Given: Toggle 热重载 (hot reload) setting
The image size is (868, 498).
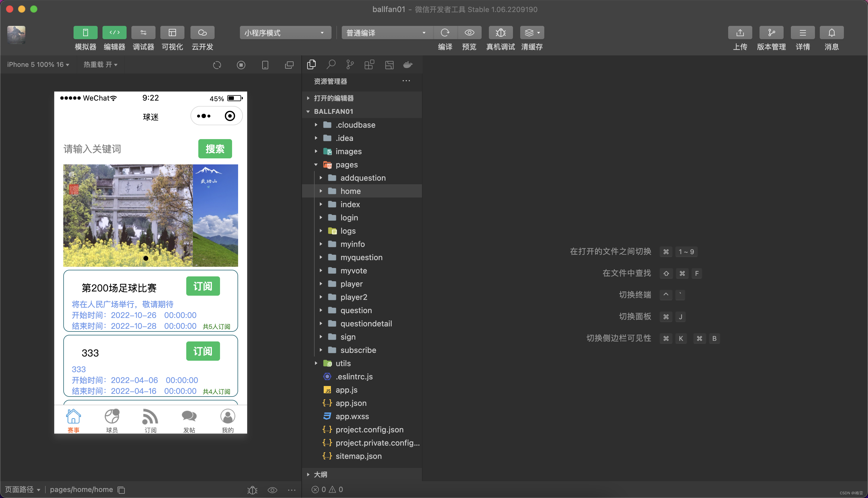Looking at the screenshot, I should click(100, 65).
